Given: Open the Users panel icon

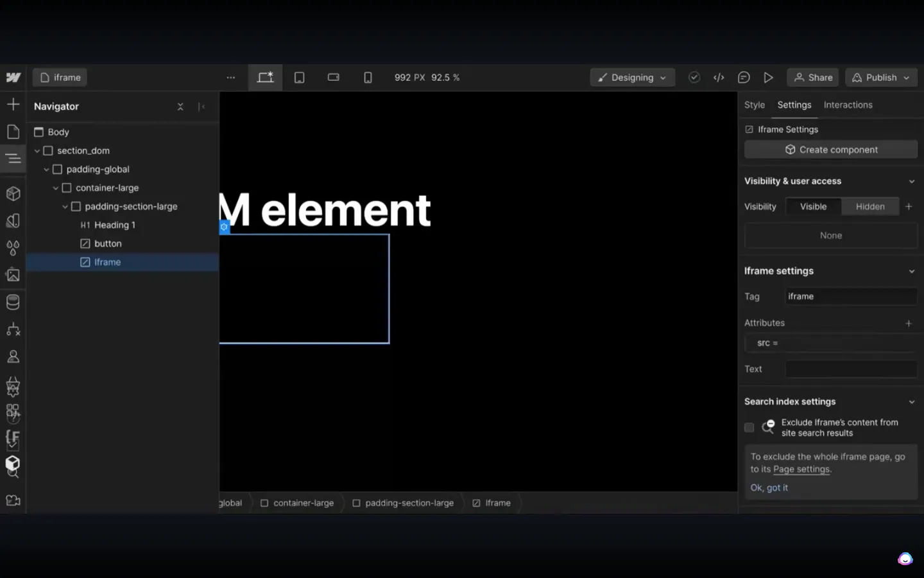Looking at the screenshot, I should pos(13,356).
